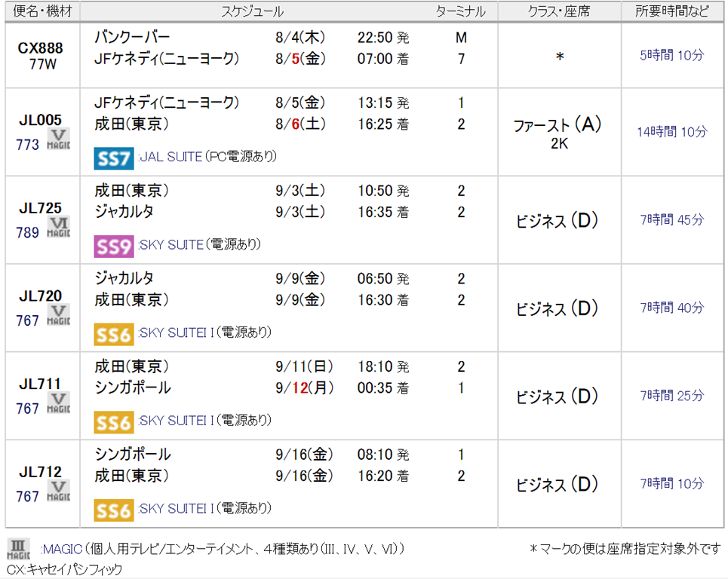Click the 5時間 10分 duration link
Viewport: 728px width, 579px height.
point(672,55)
